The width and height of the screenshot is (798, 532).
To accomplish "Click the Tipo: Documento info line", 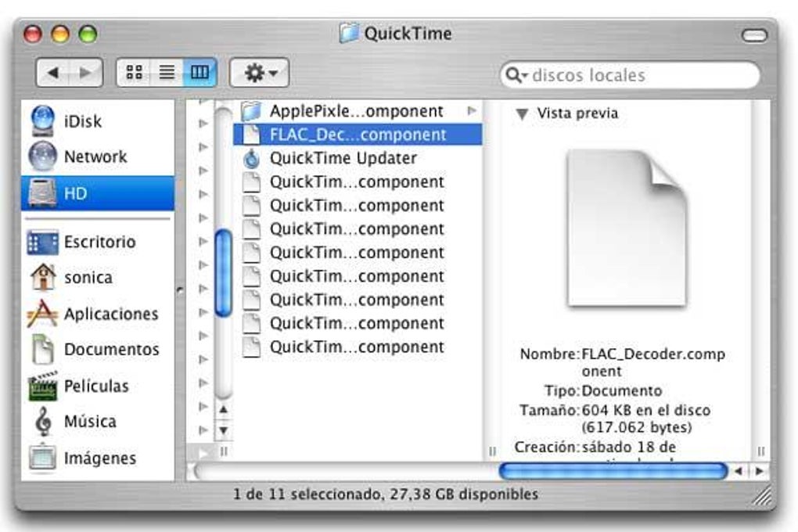I will 603,391.
